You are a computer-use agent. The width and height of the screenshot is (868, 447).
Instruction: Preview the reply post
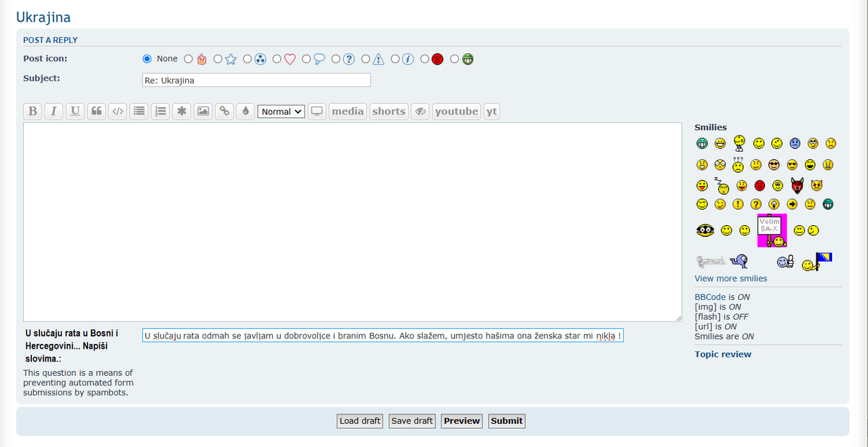coord(462,421)
